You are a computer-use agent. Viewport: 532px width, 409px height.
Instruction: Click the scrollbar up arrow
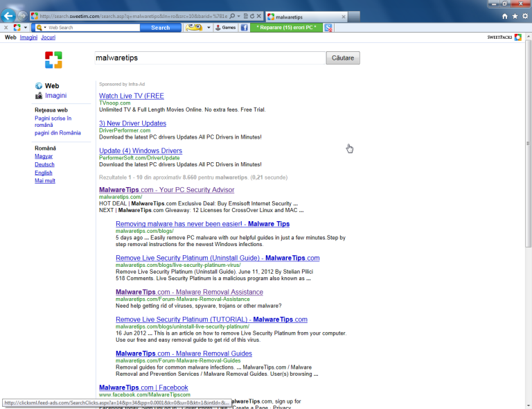[528, 36]
